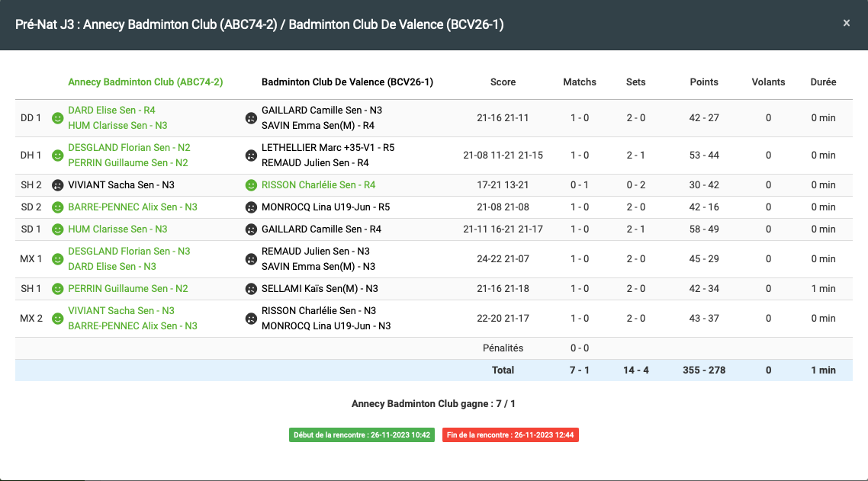
Task: Select GAILLARD Camille Sen - R4
Action: tap(321, 229)
